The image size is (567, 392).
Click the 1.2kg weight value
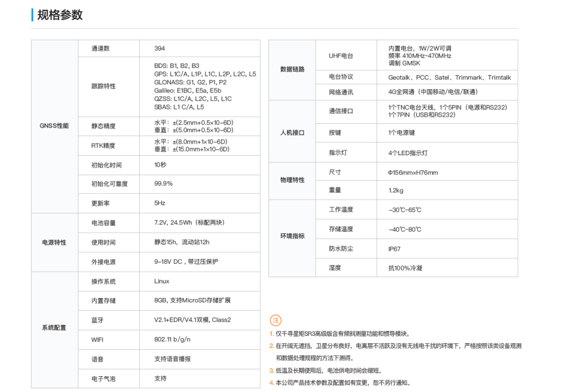pyautogui.click(x=395, y=191)
